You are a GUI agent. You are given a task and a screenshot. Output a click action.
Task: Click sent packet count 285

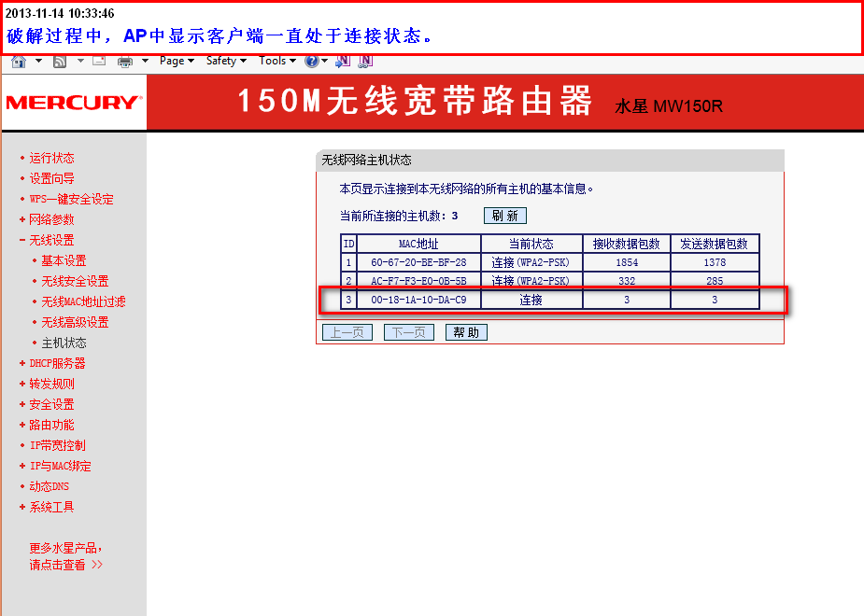(715, 281)
